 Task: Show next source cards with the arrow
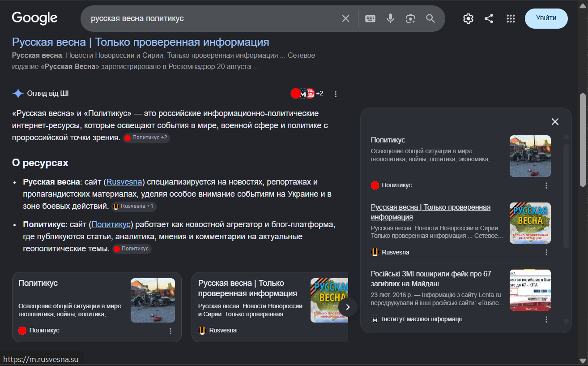[x=348, y=307]
